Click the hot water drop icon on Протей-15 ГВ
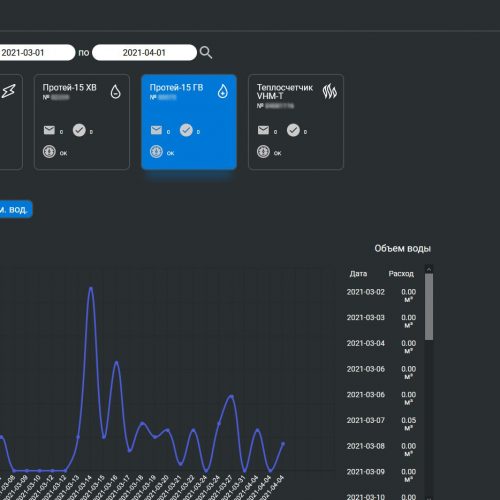Viewport: 500px width, 500px height. pyautogui.click(x=223, y=91)
